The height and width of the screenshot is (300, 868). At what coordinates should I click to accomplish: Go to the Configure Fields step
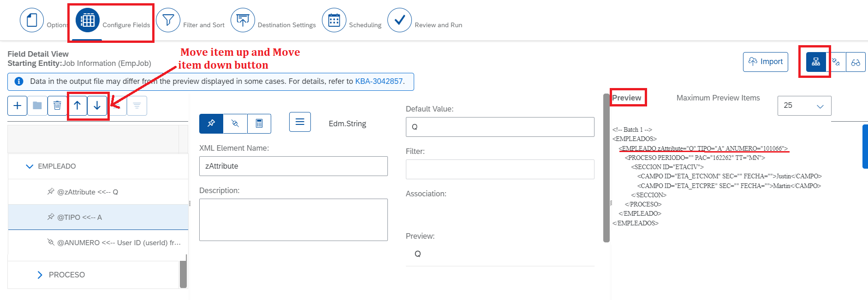(88, 20)
